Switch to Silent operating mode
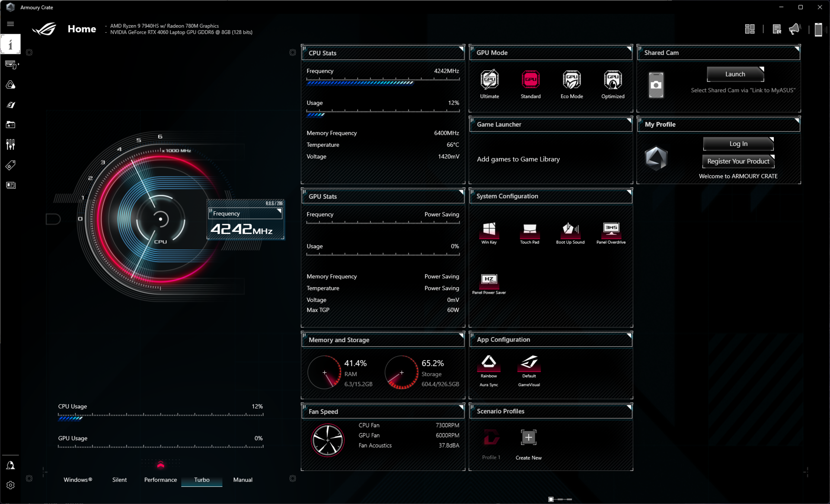Screen dimensions: 830x504 point(119,480)
